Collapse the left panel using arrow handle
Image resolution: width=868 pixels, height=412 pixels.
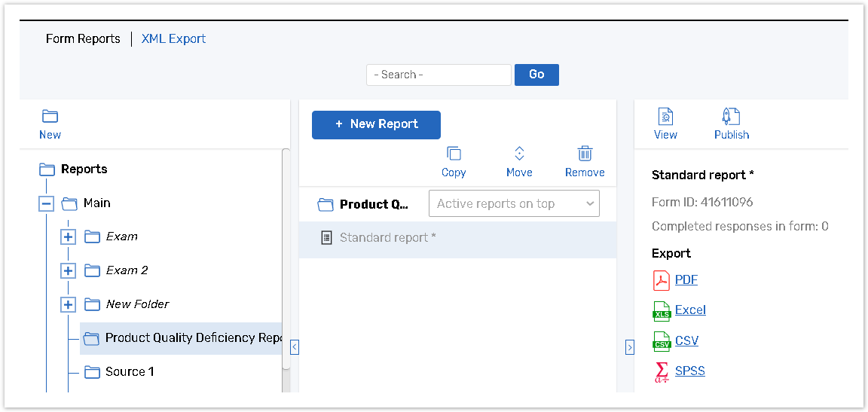[x=295, y=347]
